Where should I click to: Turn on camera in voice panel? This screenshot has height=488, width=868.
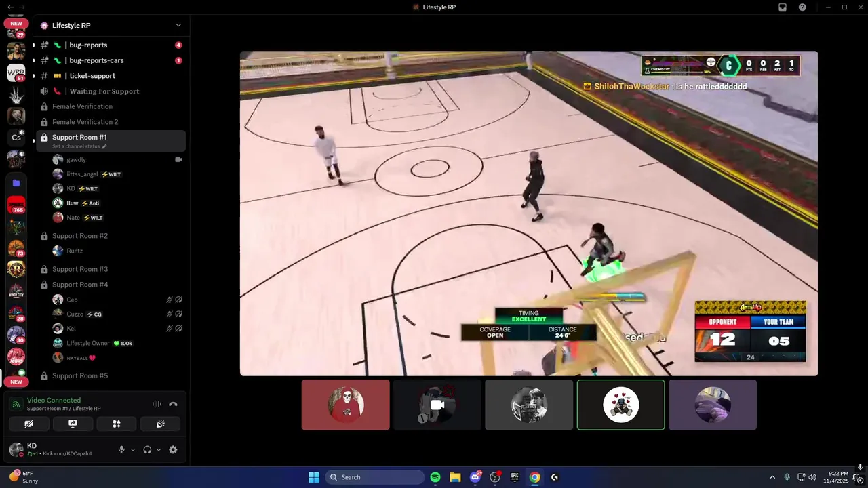tap(28, 424)
